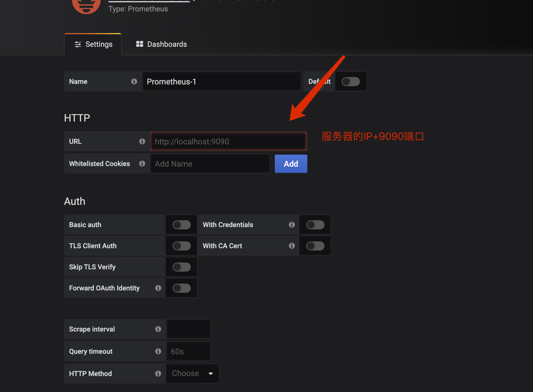
Task: Click the URL input field
Action: tap(229, 142)
